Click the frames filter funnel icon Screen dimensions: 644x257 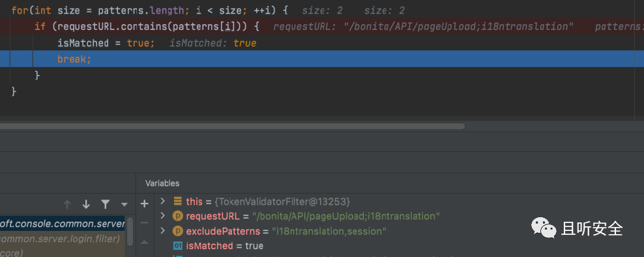coord(105,204)
